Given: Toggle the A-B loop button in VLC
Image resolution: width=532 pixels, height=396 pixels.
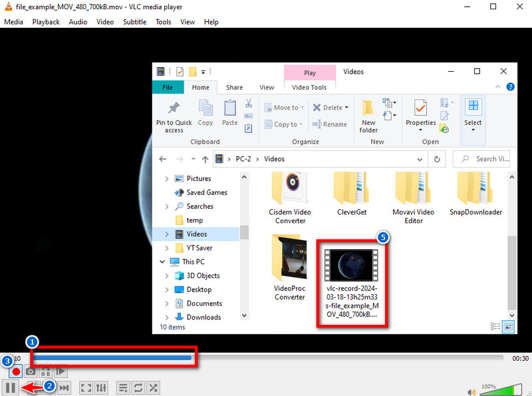Looking at the screenshot, I should [45, 371].
